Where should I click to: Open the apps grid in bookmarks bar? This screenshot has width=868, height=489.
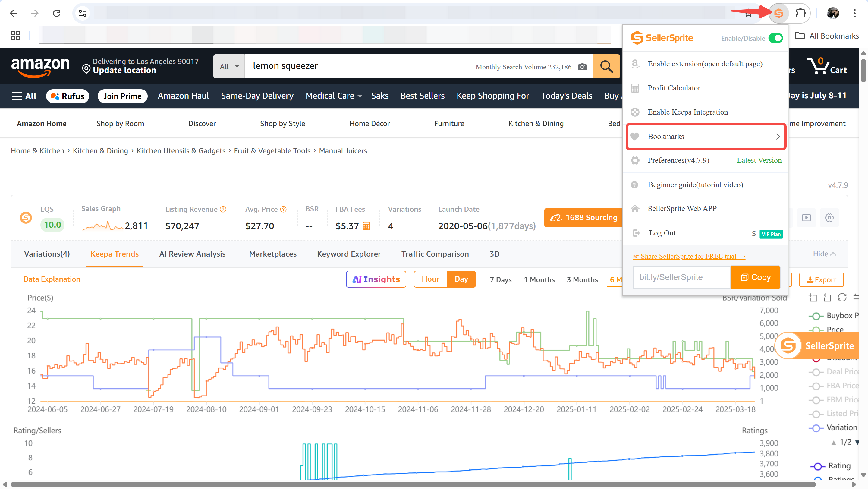click(15, 35)
